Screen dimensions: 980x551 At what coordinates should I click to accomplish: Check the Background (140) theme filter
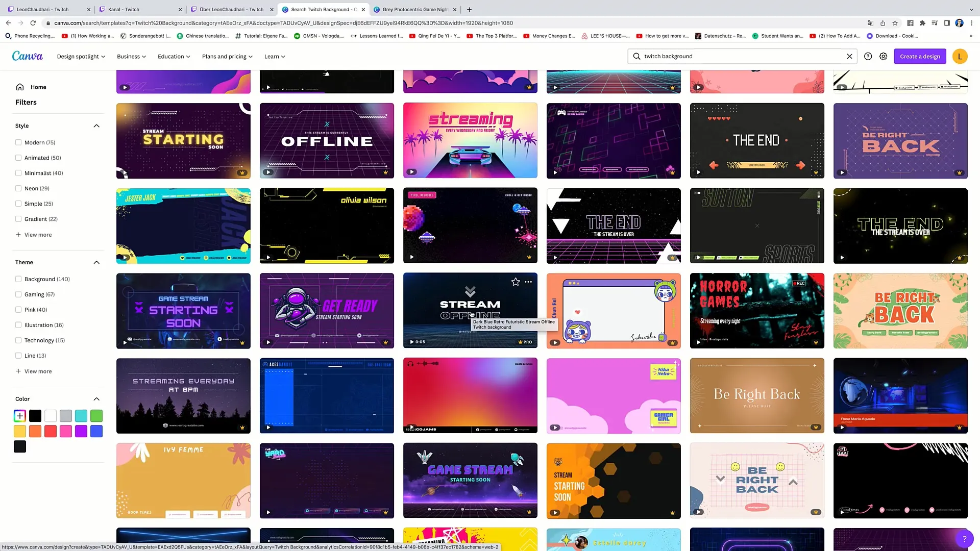(x=18, y=279)
